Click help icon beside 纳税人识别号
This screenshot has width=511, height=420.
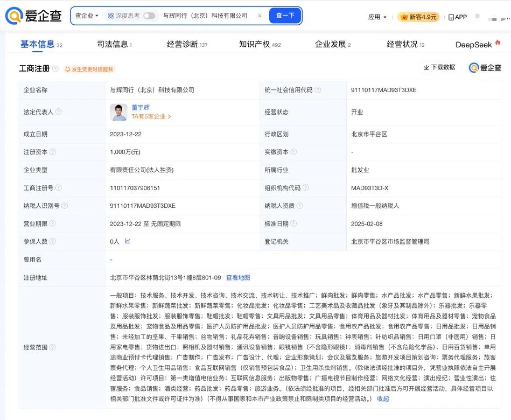point(65,206)
